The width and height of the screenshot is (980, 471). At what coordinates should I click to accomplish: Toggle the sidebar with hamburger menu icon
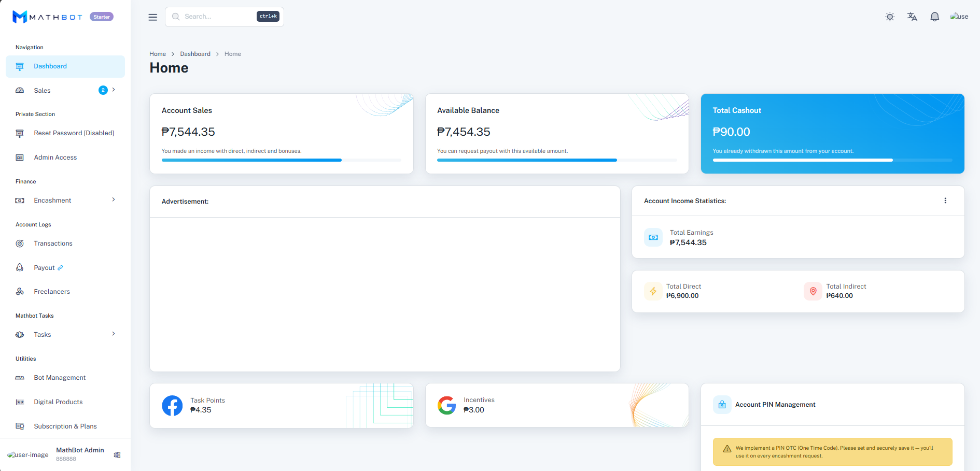pos(153,17)
